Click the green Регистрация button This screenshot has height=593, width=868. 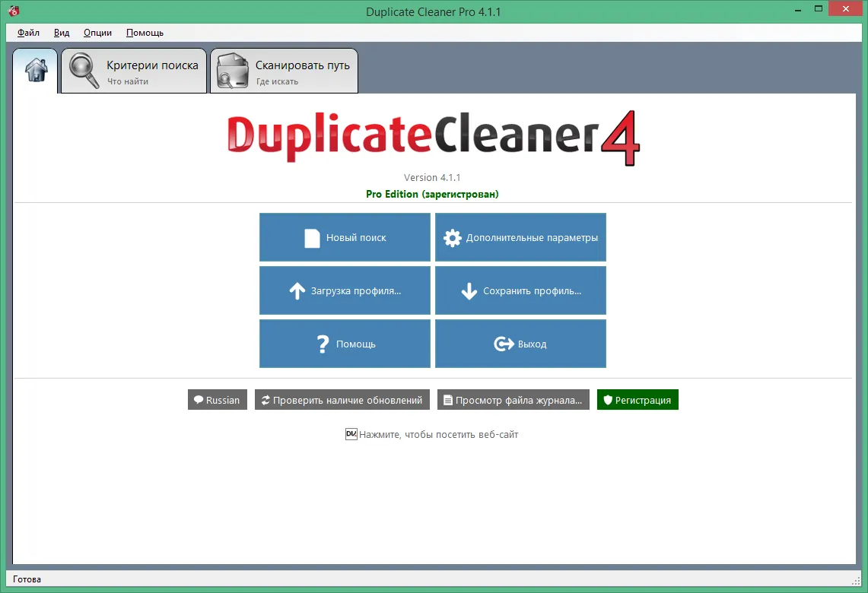click(637, 400)
